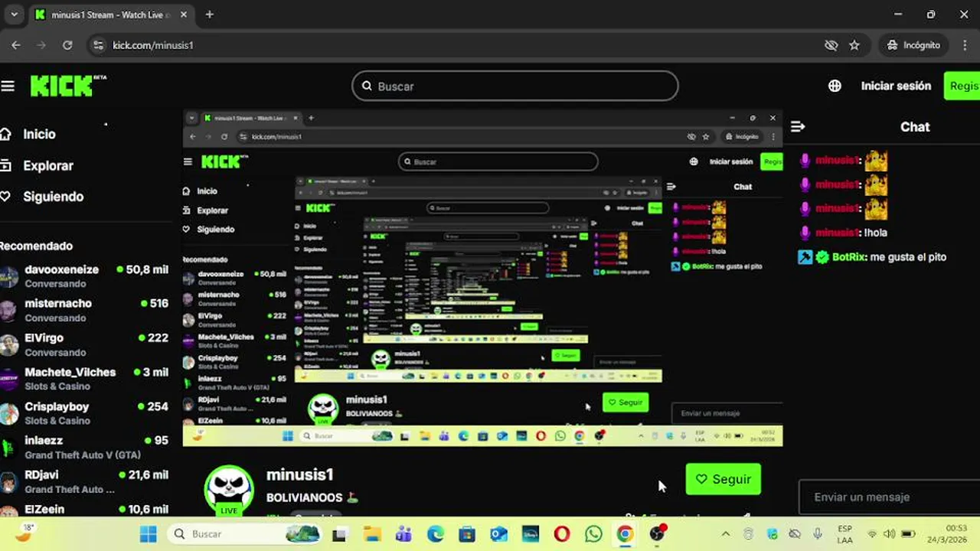
Task: Click the live stream video player
Action: 482,278
